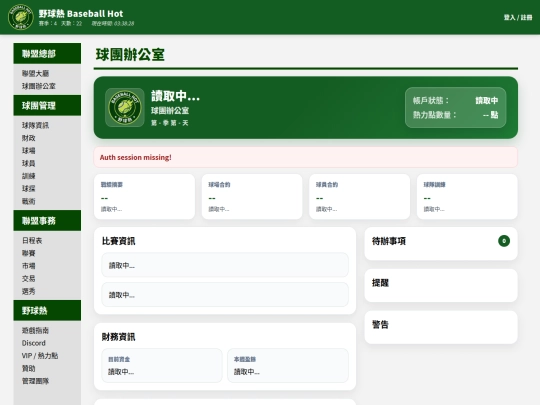The image size is (540, 405).
Task: Click the first 讀取中 row under 比賽資訊
Action: click(x=225, y=265)
